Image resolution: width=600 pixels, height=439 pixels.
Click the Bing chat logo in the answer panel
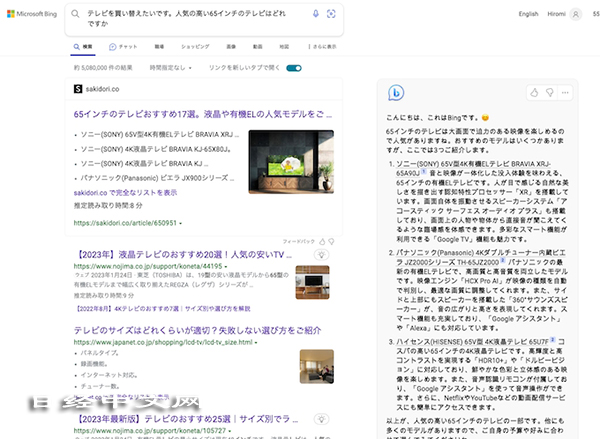coord(396,93)
